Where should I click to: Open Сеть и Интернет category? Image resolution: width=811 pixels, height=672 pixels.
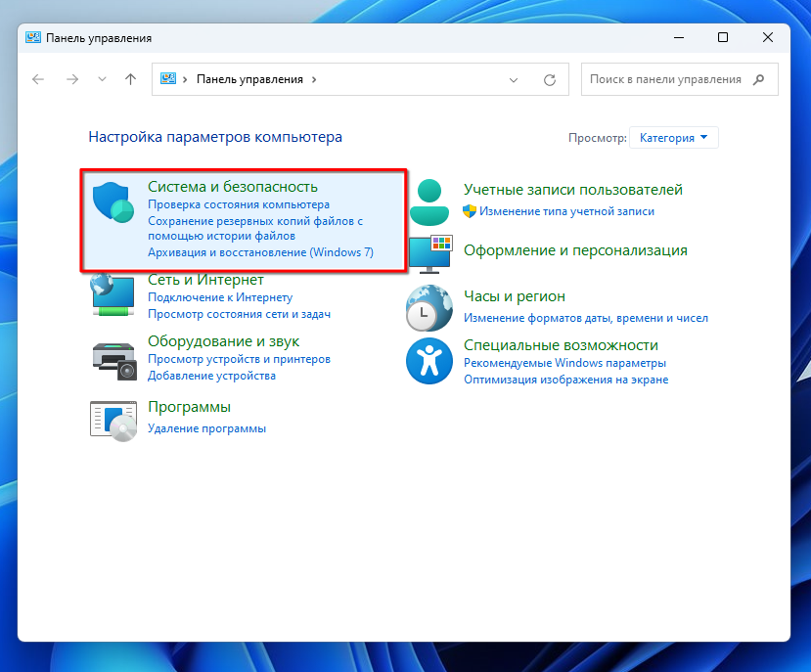tap(205, 280)
